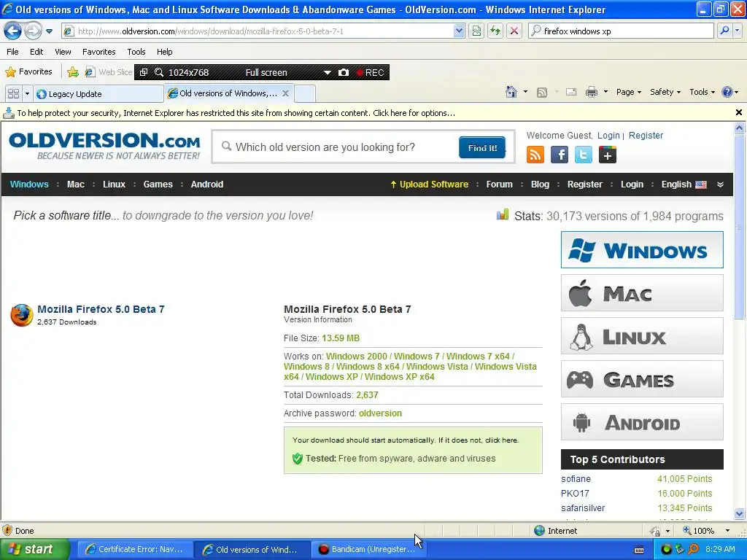Open search provider options dropdown
747x560 pixels.
(738, 31)
